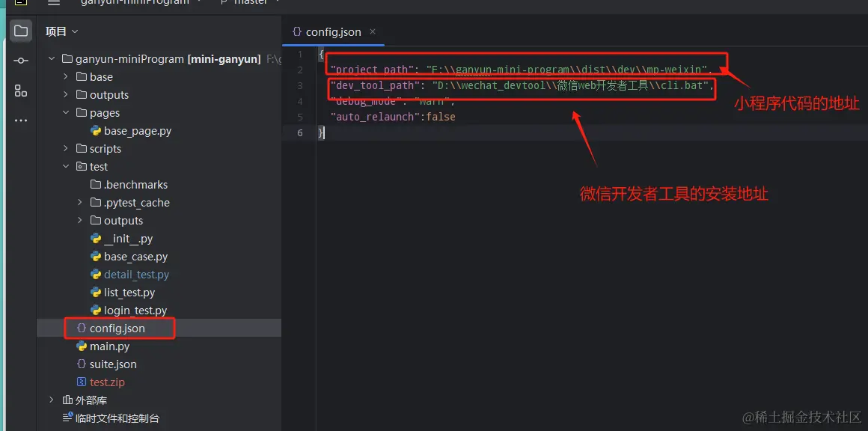Open the Project tool window icon
The image size is (868, 431).
click(x=20, y=31)
